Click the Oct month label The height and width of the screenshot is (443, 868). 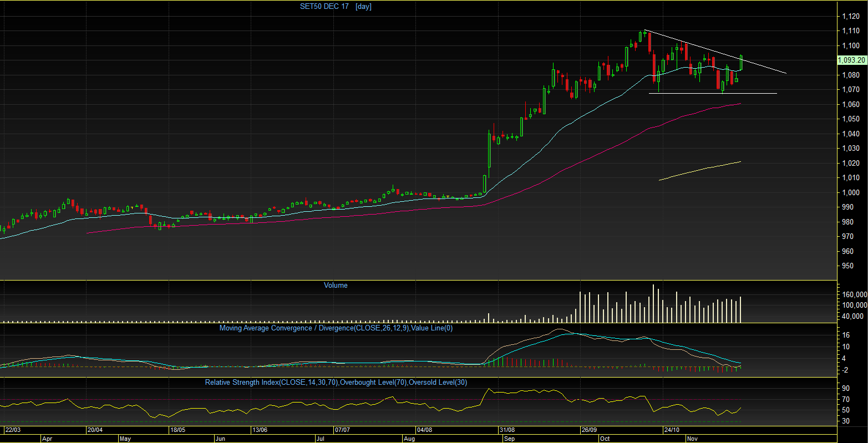[605, 439]
